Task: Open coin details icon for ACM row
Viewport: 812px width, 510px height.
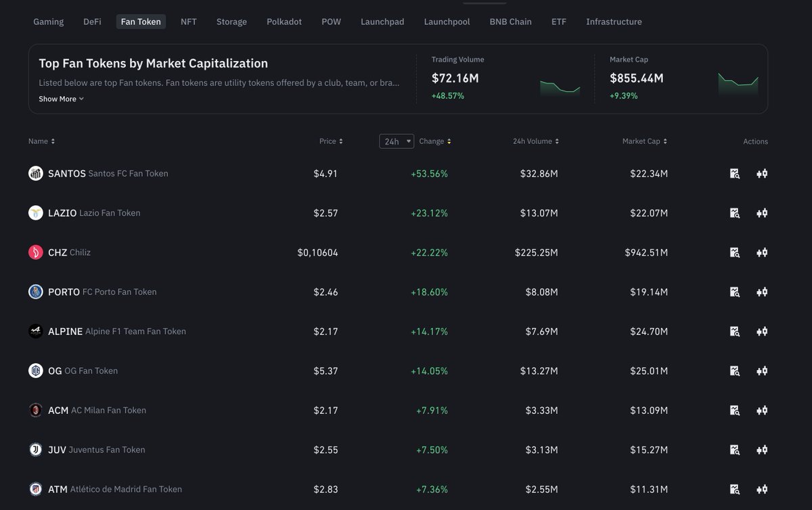Action: [x=735, y=410]
